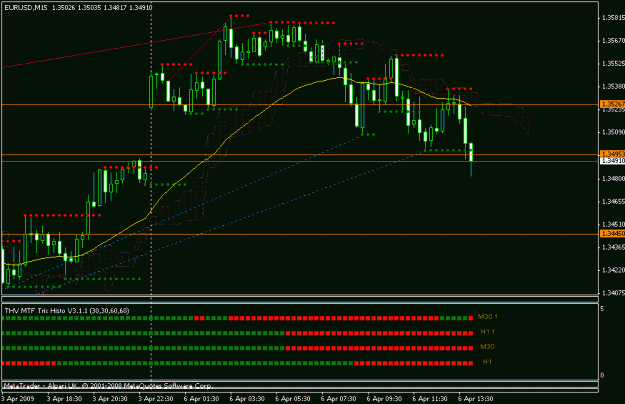Click the 3 Apr 2009 time label
This screenshot has height=404, width=625.
point(18,398)
